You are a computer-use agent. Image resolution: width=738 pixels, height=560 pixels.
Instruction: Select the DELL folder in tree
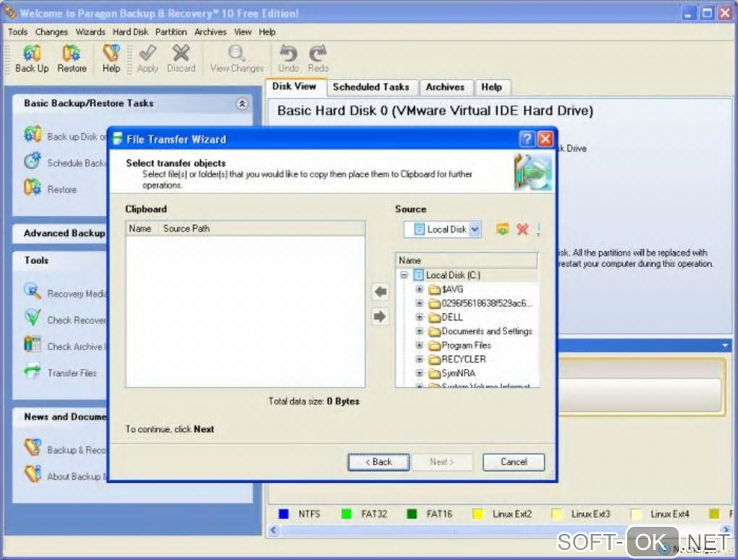[x=451, y=317]
